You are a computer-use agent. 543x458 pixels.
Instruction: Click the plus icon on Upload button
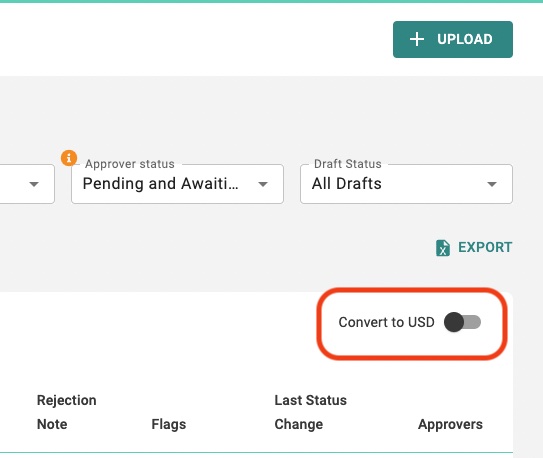(417, 39)
